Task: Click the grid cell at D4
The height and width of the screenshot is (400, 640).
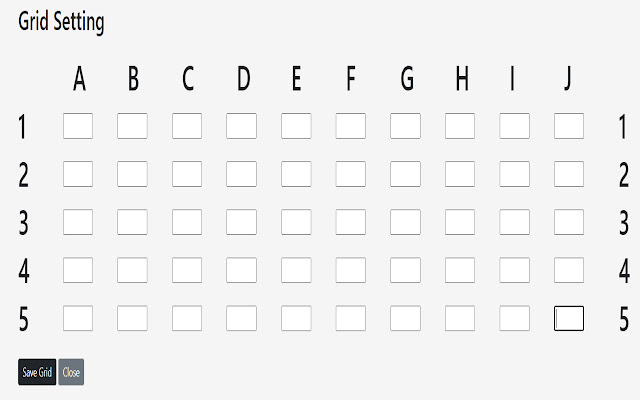Action: tap(241, 270)
